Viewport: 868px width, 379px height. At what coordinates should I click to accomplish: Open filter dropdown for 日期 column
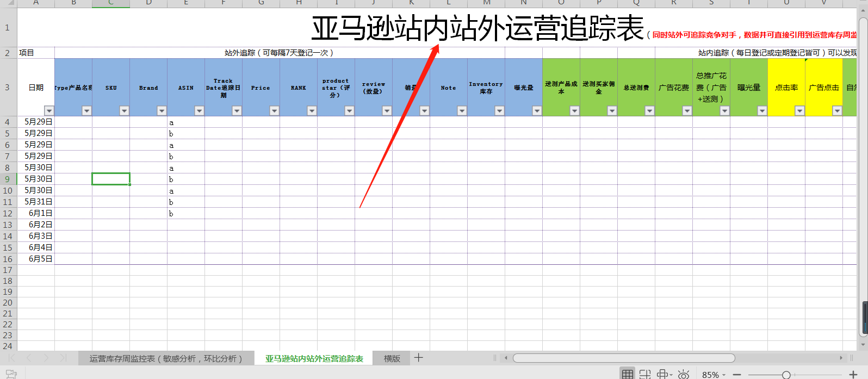[49, 111]
